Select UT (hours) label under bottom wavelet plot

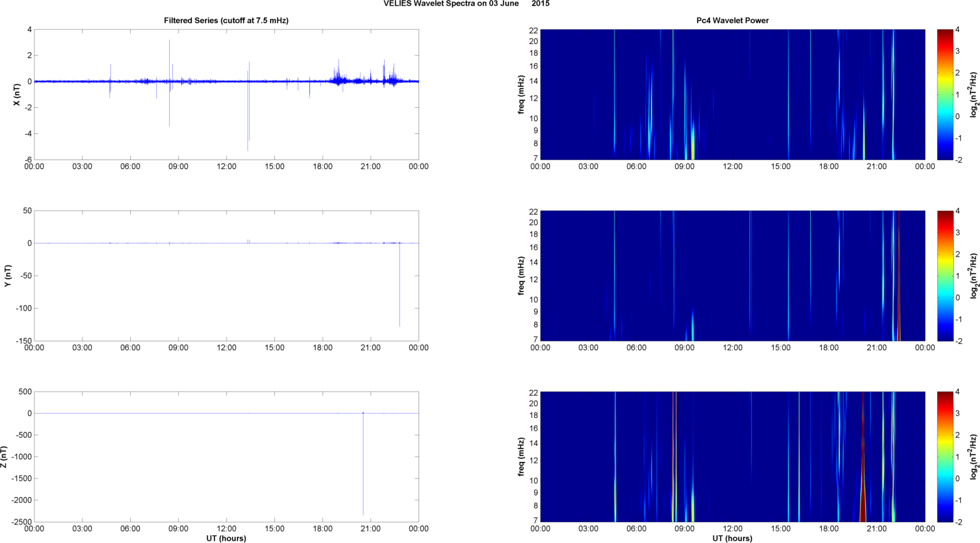point(732,538)
